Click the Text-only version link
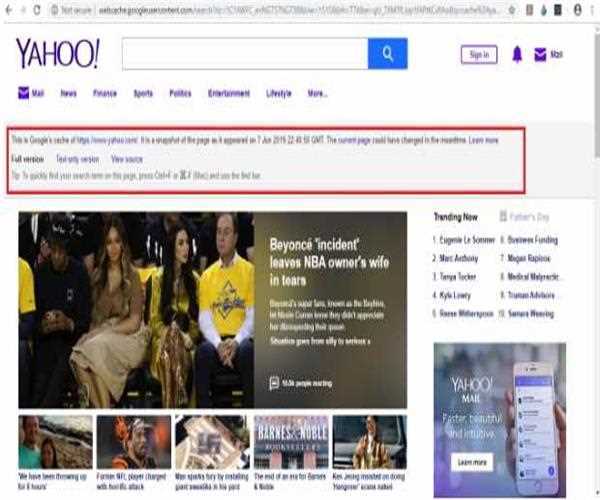The image size is (600, 500). [77, 159]
